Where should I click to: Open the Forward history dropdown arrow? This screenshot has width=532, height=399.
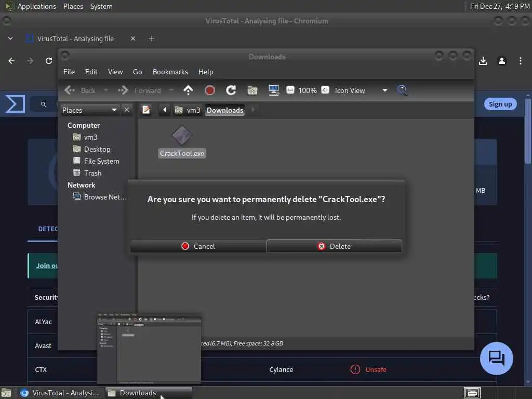pyautogui.click(x=171, y=90)
